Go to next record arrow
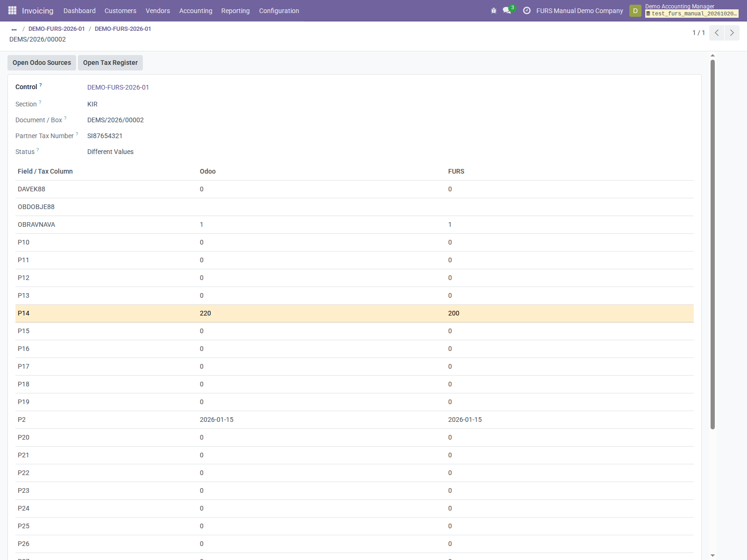 point(732,33)
